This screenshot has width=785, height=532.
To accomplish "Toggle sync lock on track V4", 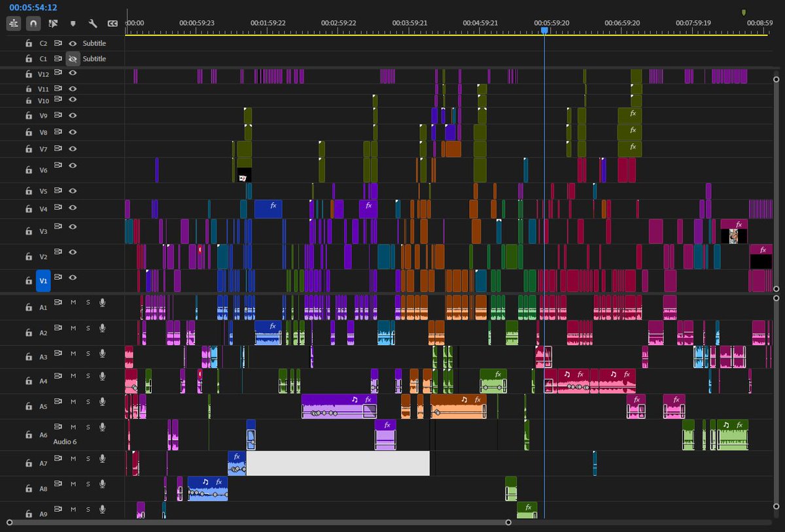I will 58,207.
